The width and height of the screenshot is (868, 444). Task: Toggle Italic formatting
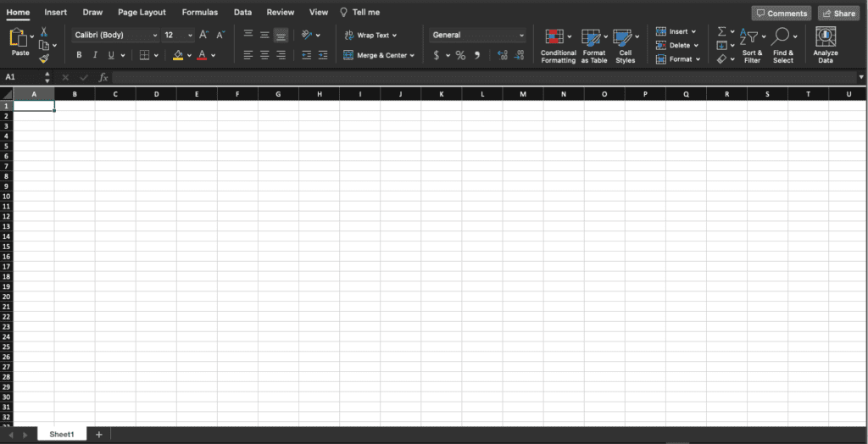tap(95, 55)
